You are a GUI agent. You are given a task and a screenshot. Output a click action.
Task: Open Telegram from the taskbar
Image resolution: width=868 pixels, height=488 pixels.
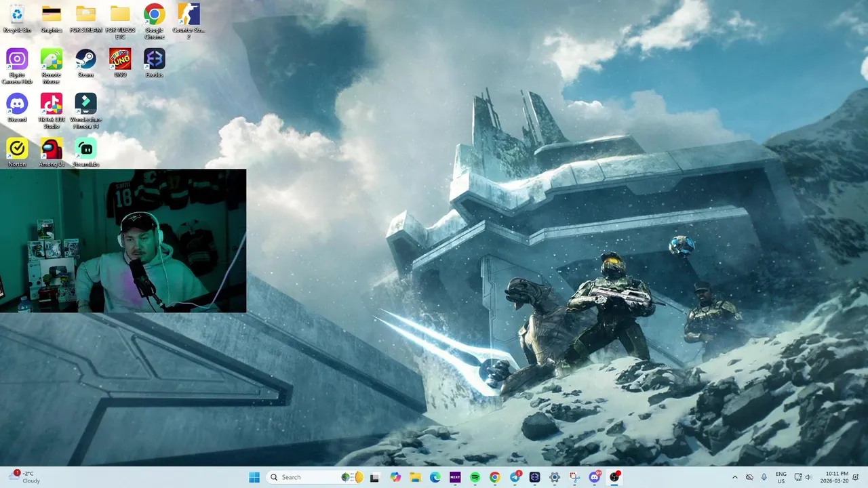point(515,477)
